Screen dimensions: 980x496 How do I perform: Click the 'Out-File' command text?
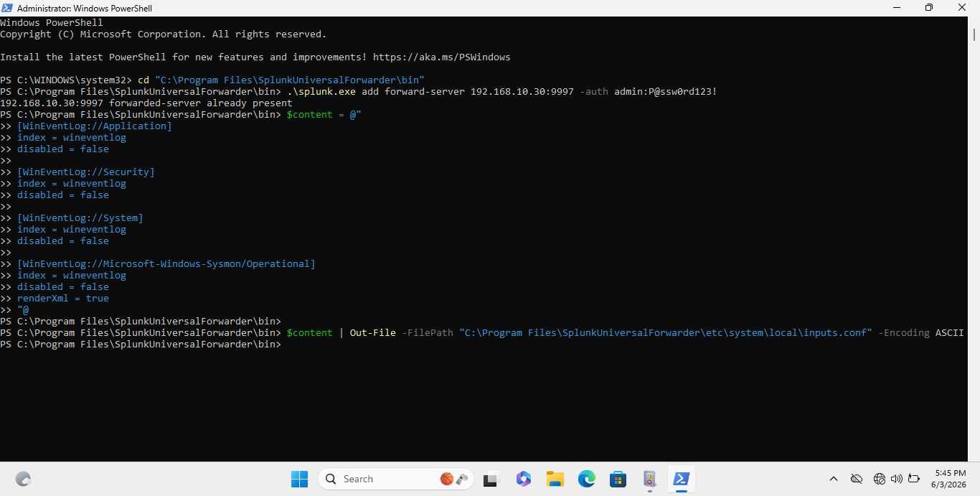click(373, 333)
